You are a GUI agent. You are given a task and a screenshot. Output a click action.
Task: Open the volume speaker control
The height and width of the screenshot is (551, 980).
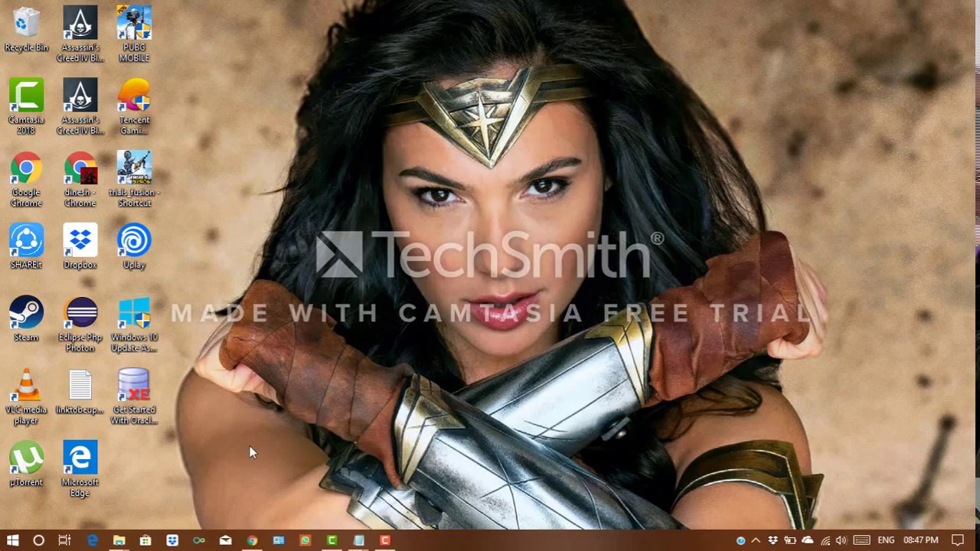point(841,540)
